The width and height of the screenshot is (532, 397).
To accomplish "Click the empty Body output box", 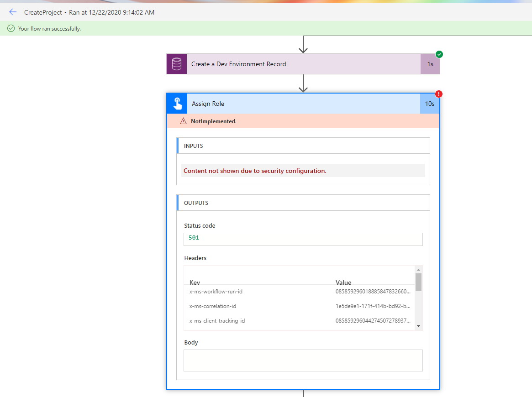I will click(303, 360).
